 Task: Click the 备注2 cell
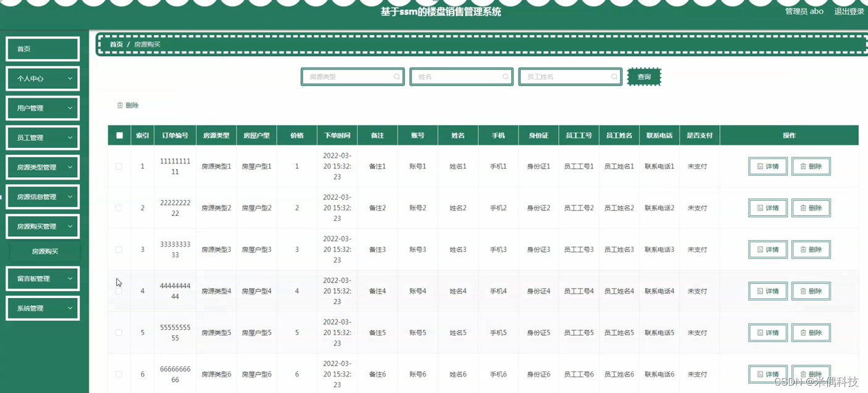[377, 208]
